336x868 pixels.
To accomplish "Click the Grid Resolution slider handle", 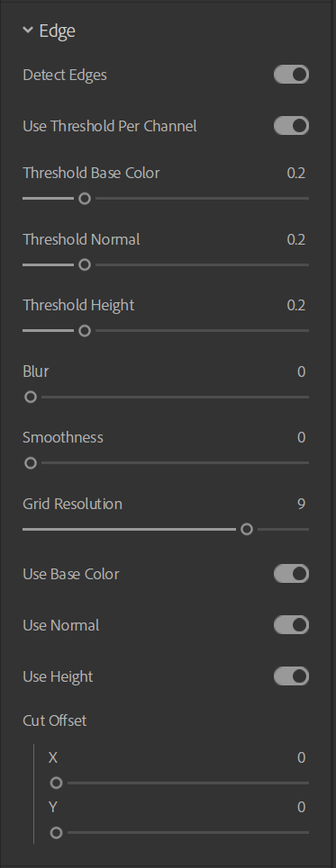I will coord(247,529).
